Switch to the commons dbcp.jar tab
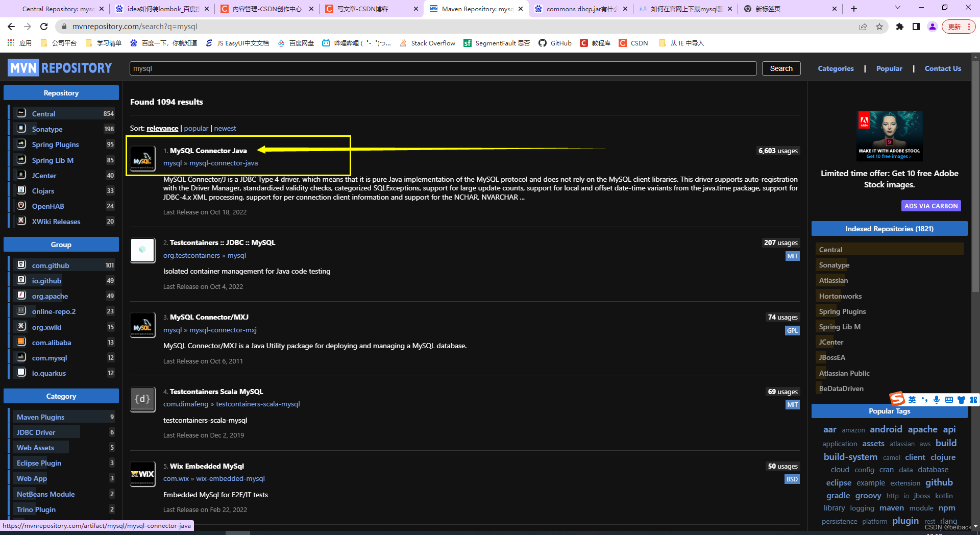This screenshot has height=535, width=980. (581, 9)
